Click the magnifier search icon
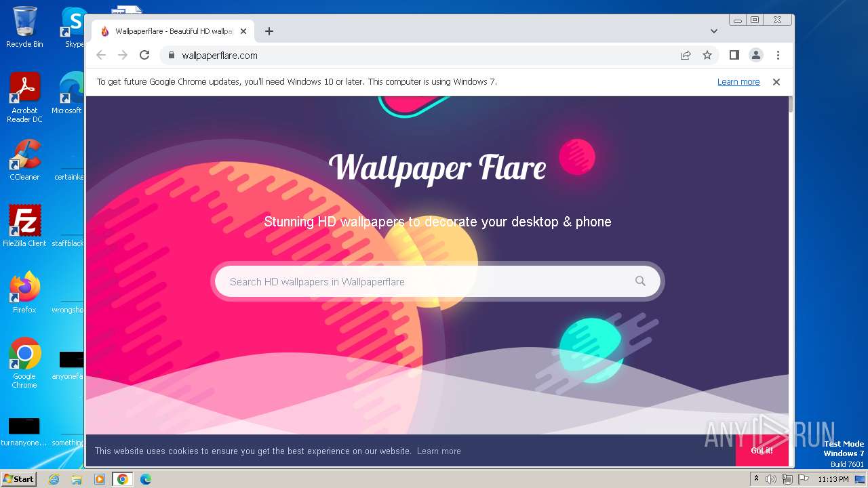 (640, 281)
